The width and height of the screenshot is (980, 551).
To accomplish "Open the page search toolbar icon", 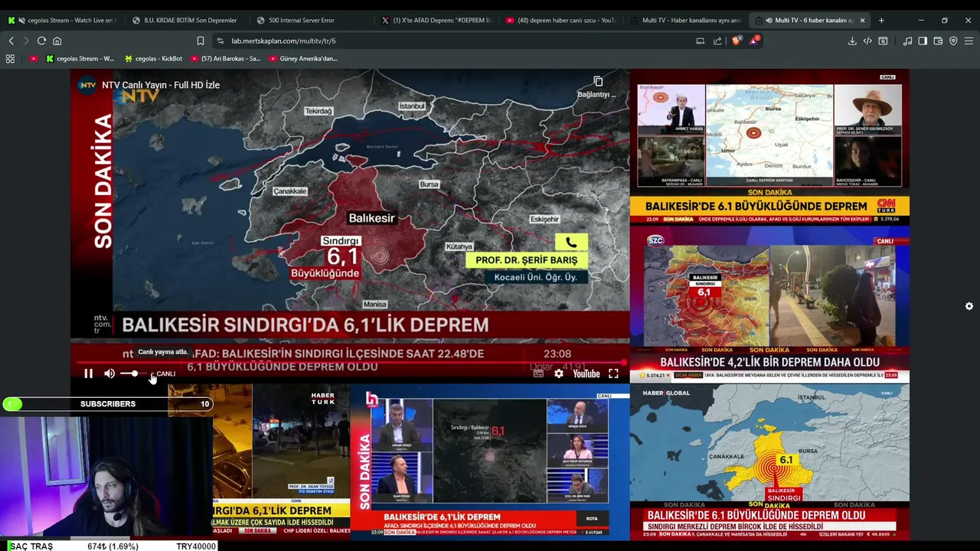I will 883,41.
